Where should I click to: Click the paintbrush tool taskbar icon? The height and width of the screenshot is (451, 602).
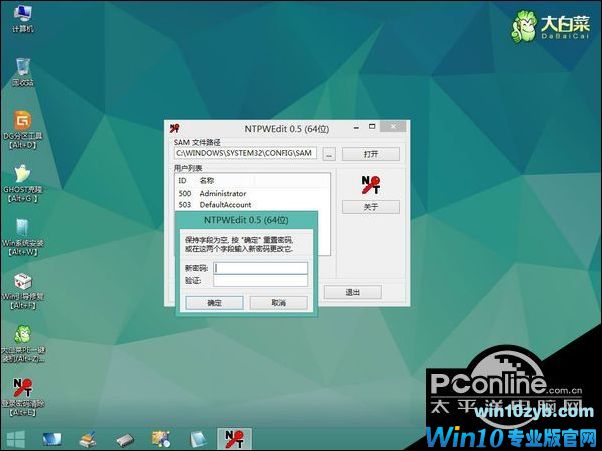pos(88,439)
